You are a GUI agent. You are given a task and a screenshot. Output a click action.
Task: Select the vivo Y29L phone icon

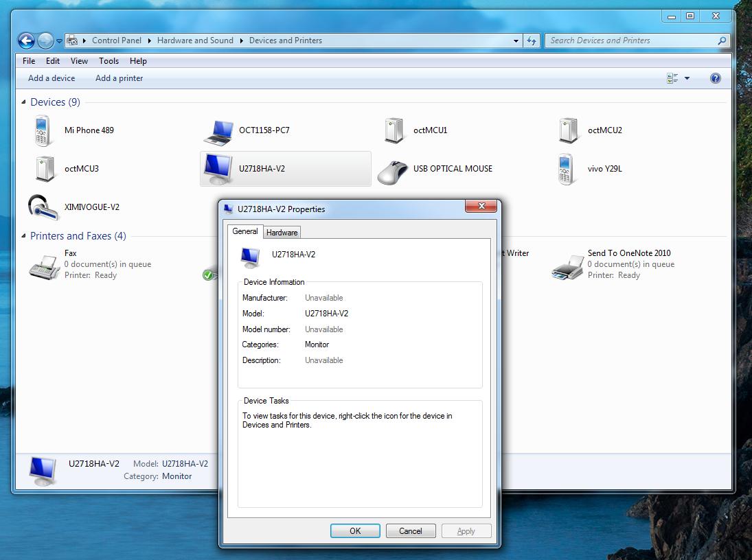coord(565,169)
